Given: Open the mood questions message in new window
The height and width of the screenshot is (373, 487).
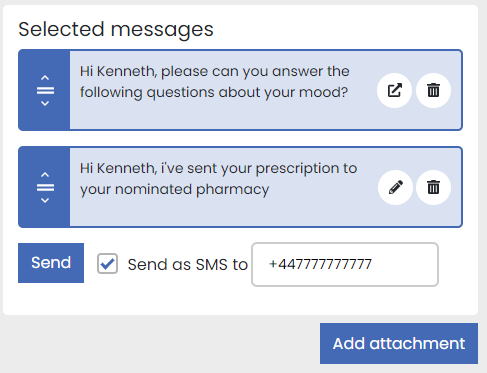Looking at the screenshot, I should (394, 90).
